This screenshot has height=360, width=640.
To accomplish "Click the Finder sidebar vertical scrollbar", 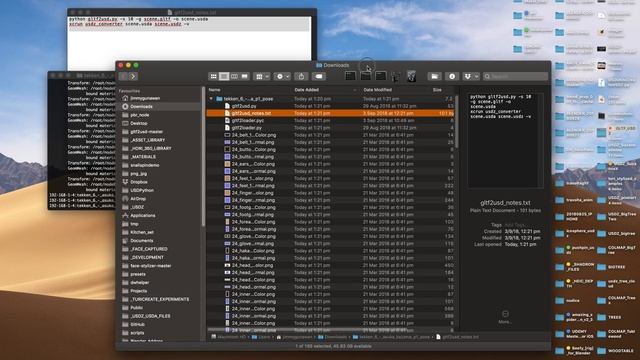I will [203, 157].
